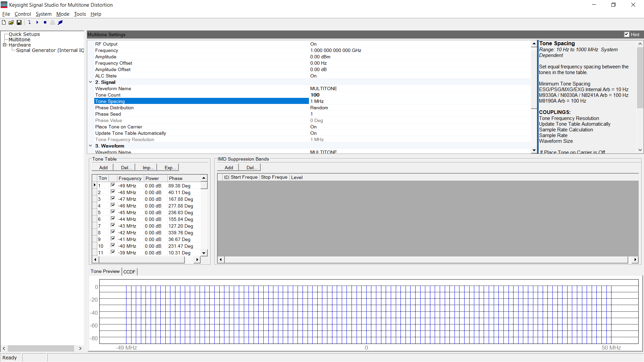Collapse the Hardware tree node
The width and height of the screenshot is (644, 362).
click(x=5, y=45)
